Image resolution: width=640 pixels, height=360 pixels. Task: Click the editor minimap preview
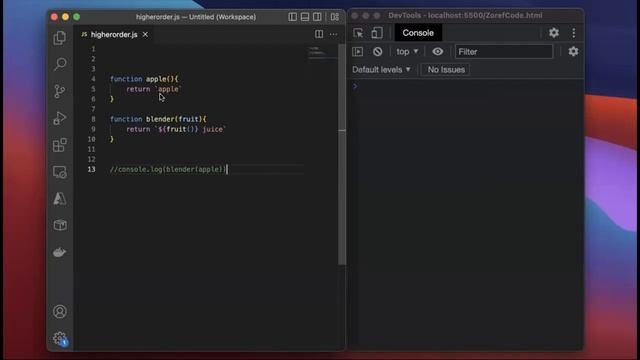pyautogui.click(x=322, y=52)
